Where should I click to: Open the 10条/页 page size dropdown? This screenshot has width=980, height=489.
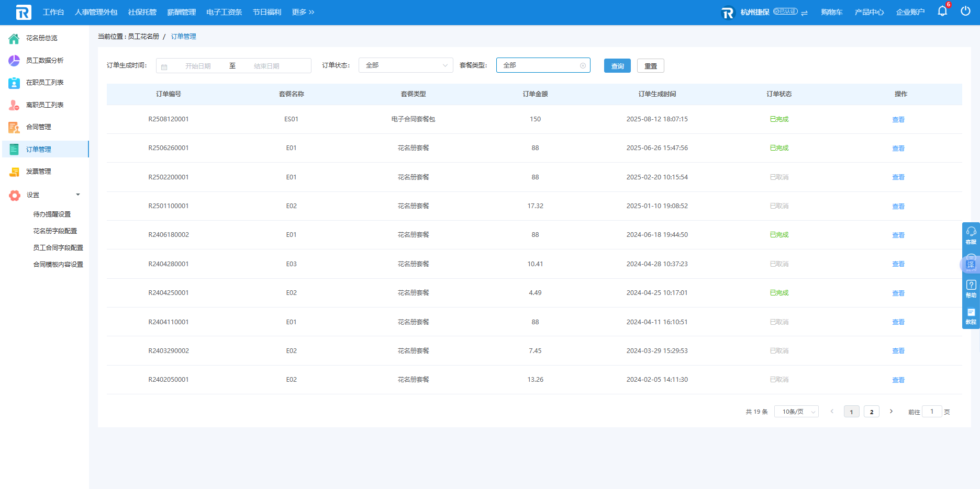point(796,412)
